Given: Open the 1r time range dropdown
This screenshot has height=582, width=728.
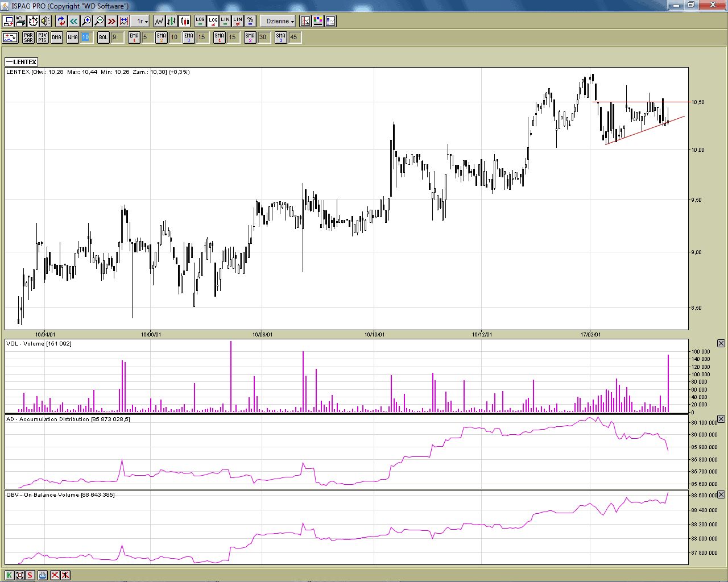Looking at the screenshot, I should [142, 21].
